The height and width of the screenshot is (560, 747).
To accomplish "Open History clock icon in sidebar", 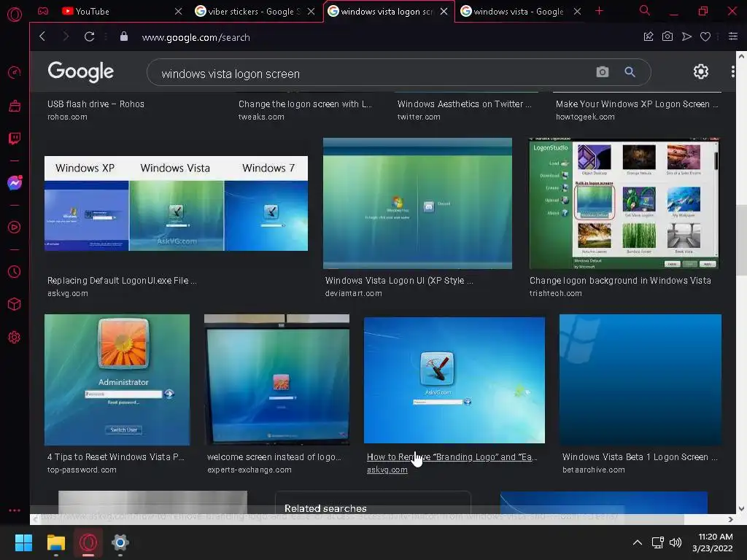I will [x=15, y=271].
